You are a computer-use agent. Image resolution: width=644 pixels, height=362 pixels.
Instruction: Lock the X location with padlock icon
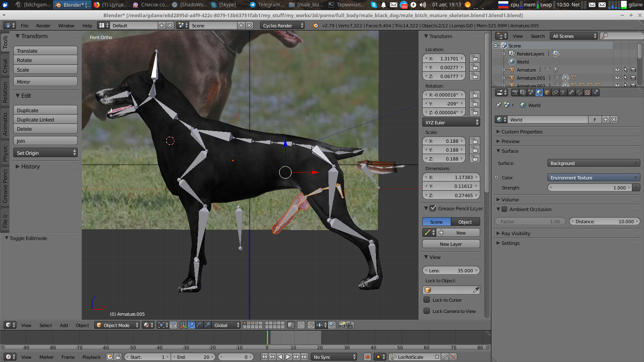[x=475, y=58]
